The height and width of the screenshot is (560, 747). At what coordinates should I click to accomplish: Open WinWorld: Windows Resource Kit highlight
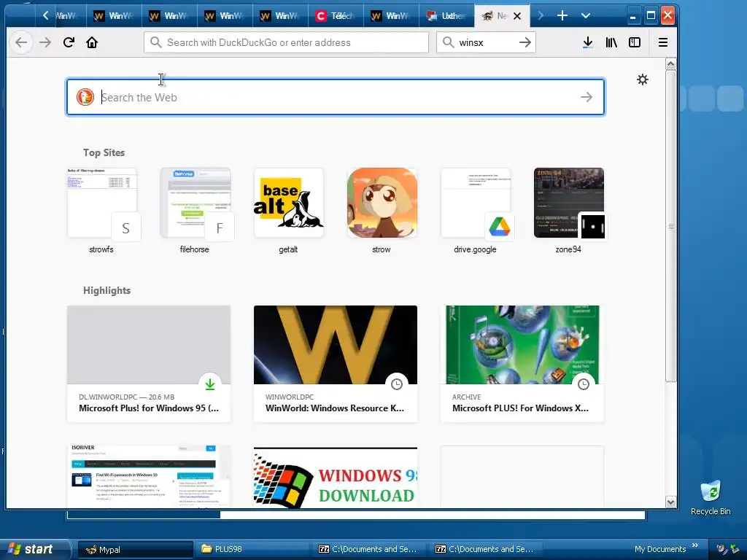click(336, 364)
